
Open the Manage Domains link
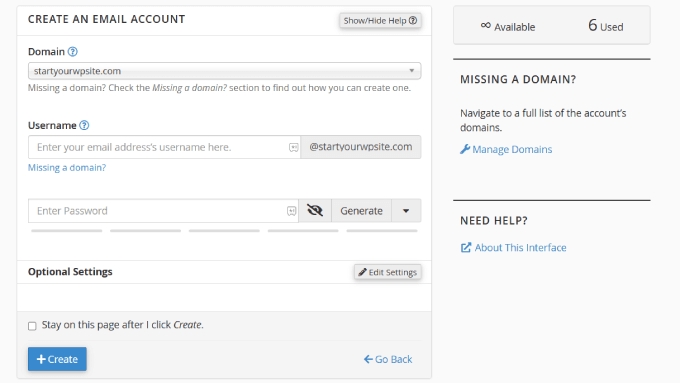(x=512, y=149)
